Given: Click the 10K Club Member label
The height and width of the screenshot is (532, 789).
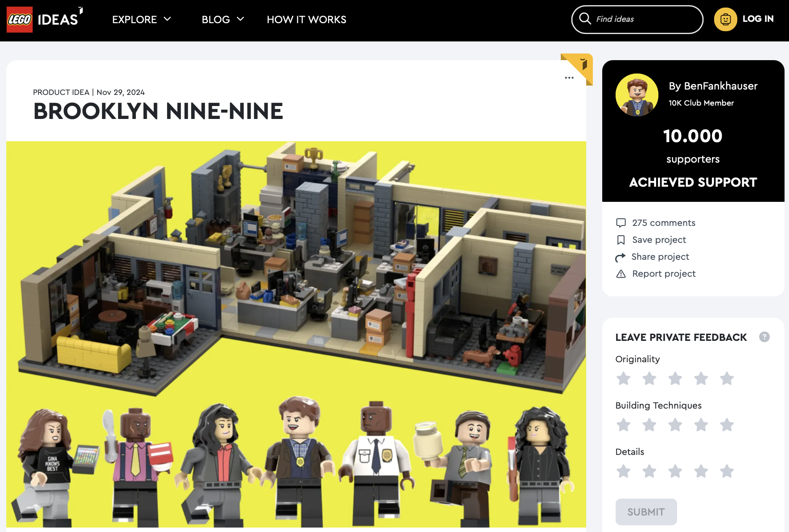Looking at the screenshot, I should tap(701, 103).
